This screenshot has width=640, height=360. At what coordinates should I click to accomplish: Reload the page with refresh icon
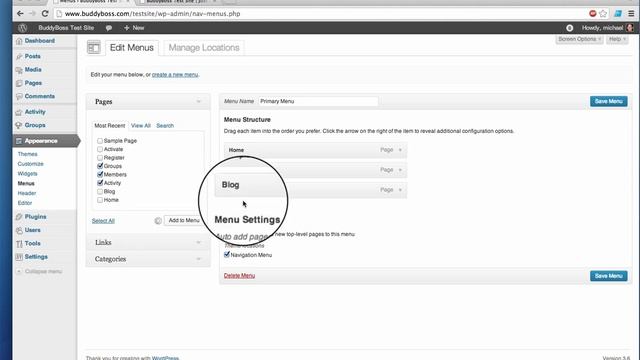(x=45, y=13)
